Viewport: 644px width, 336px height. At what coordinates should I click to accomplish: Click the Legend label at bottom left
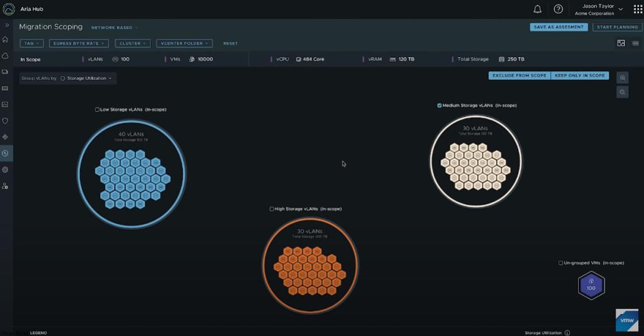38,333
